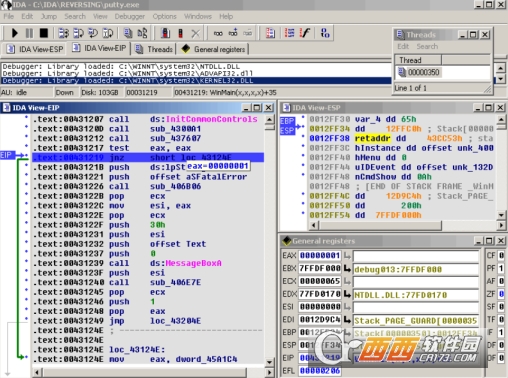Viewport: 508px width, 378px height.
Task: Start the process with the play button
Action: point(14,33)
